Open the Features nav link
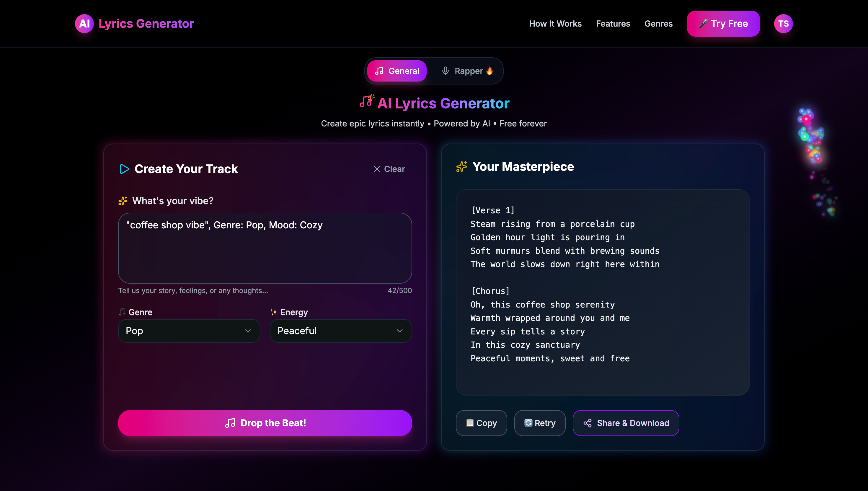Screen dimensions: 868x491 point(613,24)
